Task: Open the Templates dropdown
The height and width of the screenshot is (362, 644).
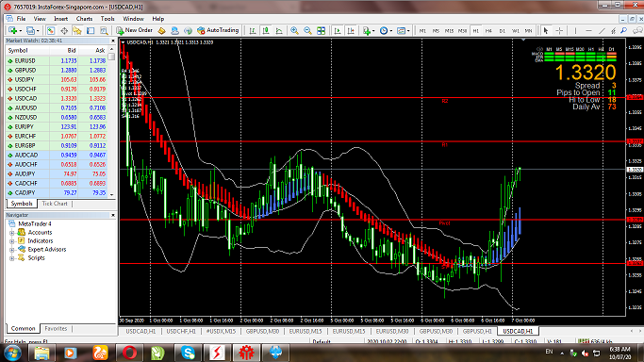Action: point(403,30)
